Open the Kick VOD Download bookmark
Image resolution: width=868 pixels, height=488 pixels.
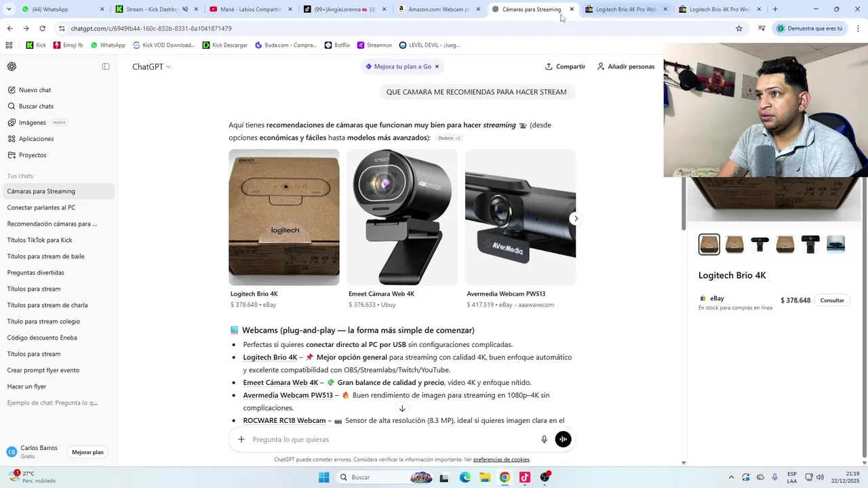(163, 45)
